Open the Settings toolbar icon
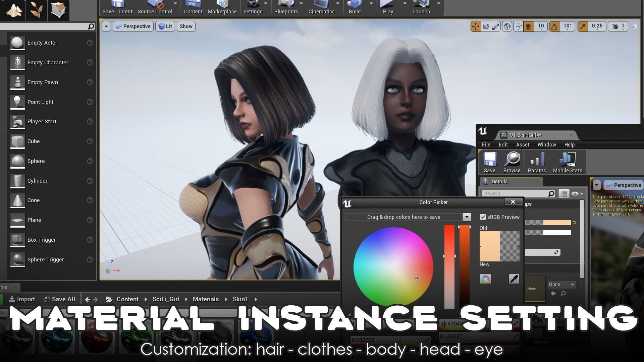The width and height of the screenshot is (644, 362). pos(253,7)
